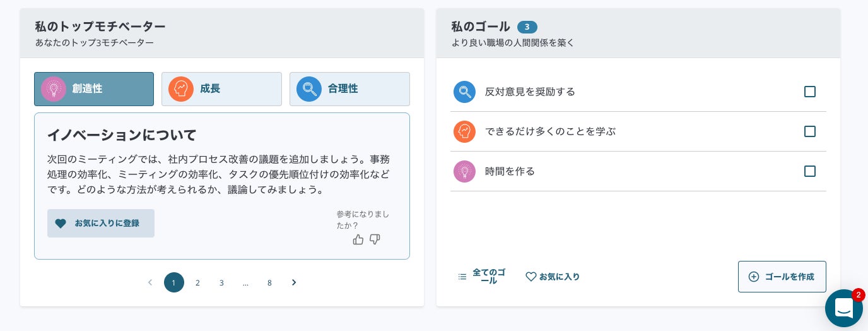Click the heart icon next to お気に入り
Image resolution: width=868 pixels, height=331 pixels.
click(531, 277)
